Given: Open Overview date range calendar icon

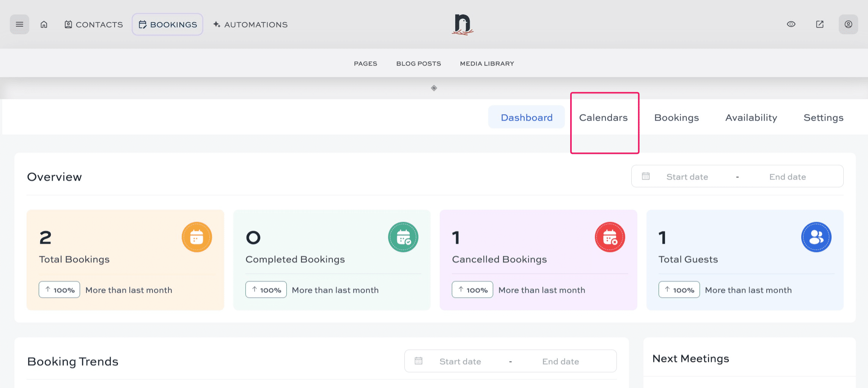Looking at the screenshot, I should [646, 176].
